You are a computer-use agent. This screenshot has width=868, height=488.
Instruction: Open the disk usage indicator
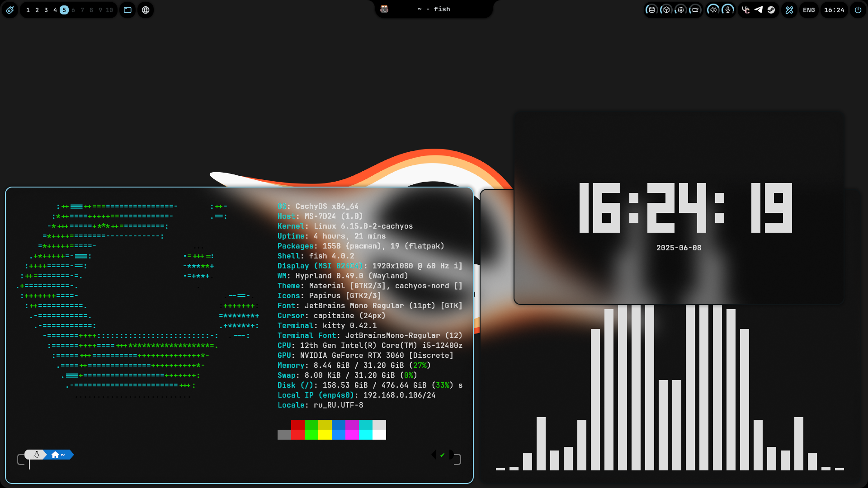pos(651,10)
